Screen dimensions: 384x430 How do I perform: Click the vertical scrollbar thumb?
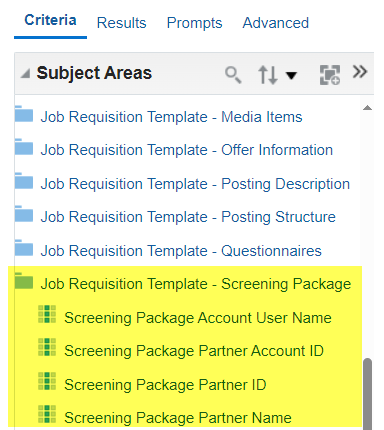point(367,394)
